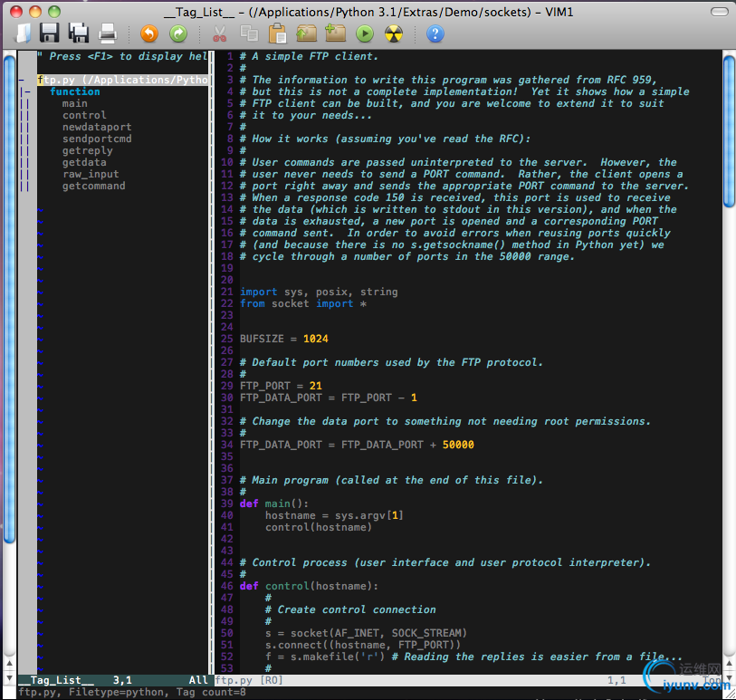
Task: Click the 'BUFSIZE = 1024' line
Action: click(x=284, y=339)
